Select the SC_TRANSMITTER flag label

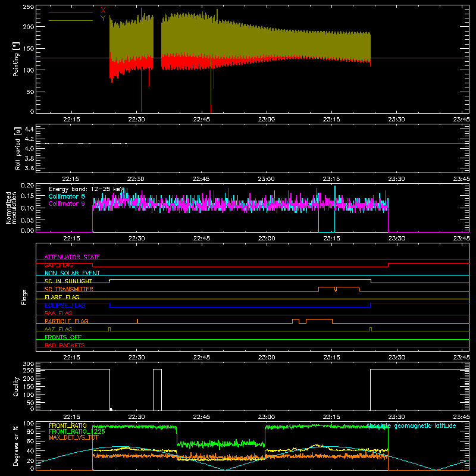click(x=69, y=289)
